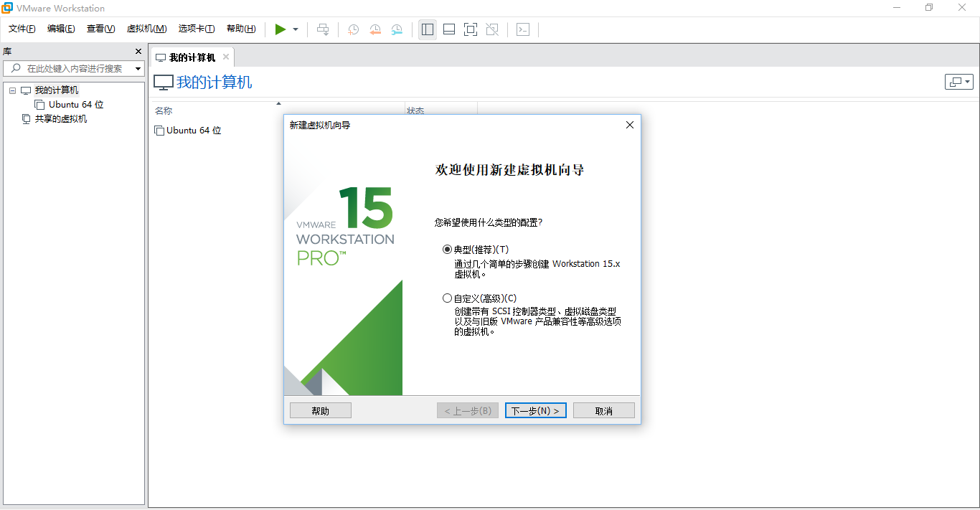Click the console view toolbar icon

523,29
